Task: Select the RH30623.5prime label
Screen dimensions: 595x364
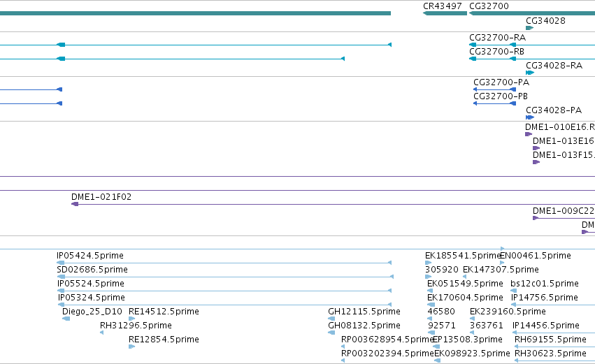Action: coord(550,354)
